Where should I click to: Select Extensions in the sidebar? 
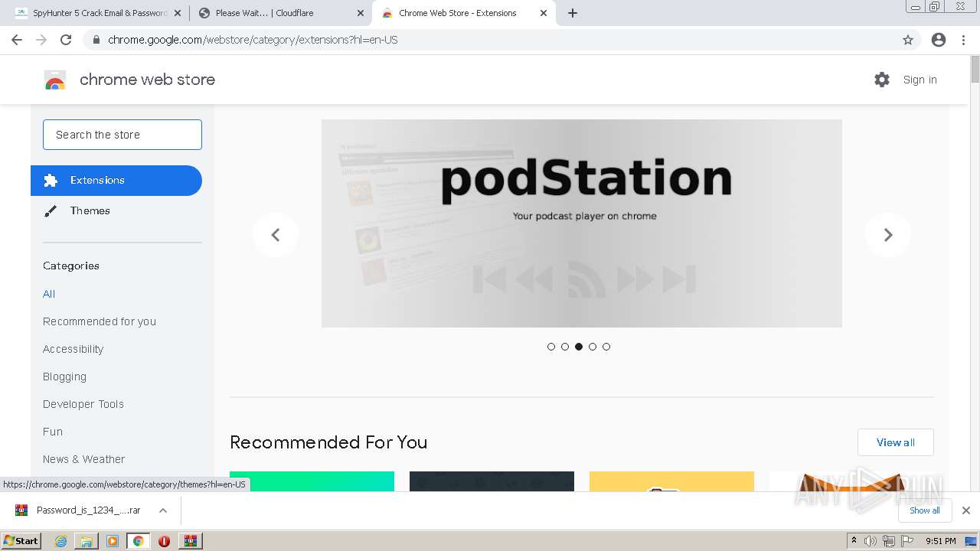116,181
